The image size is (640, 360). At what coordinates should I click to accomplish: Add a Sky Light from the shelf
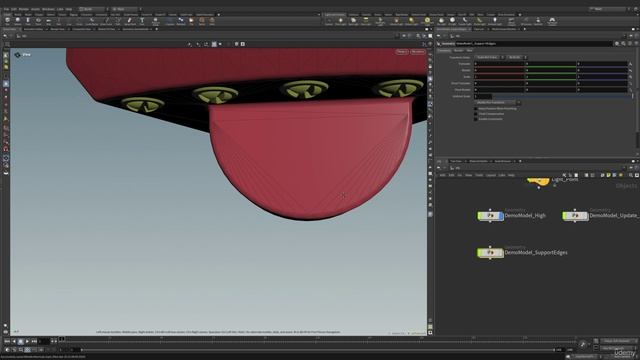[x=442, y=21]
